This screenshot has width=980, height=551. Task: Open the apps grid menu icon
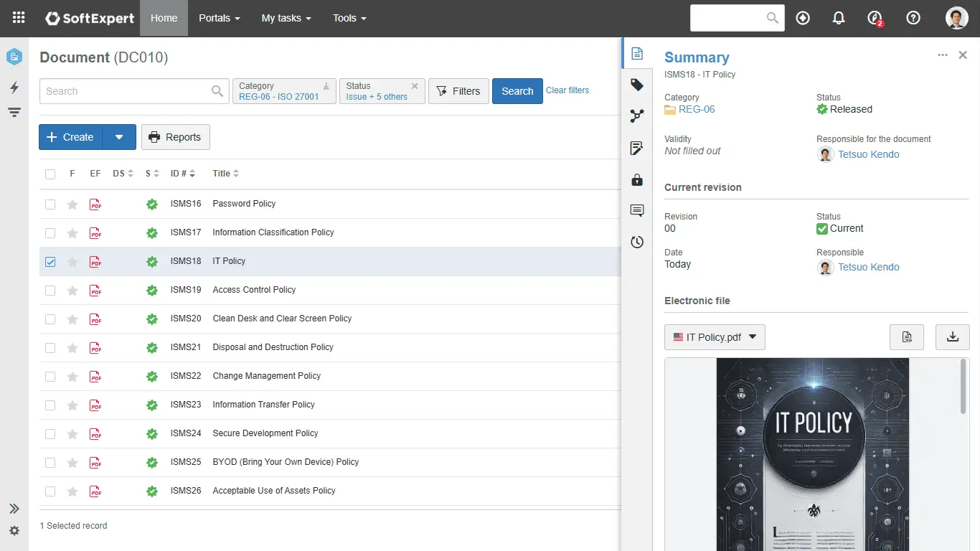point(19,18)
